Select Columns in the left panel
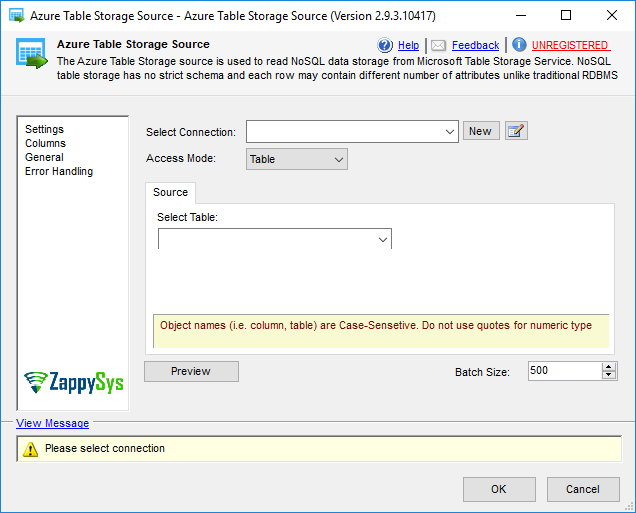The height and width of the screenshot is (513, 636). [x=45, y=143]
